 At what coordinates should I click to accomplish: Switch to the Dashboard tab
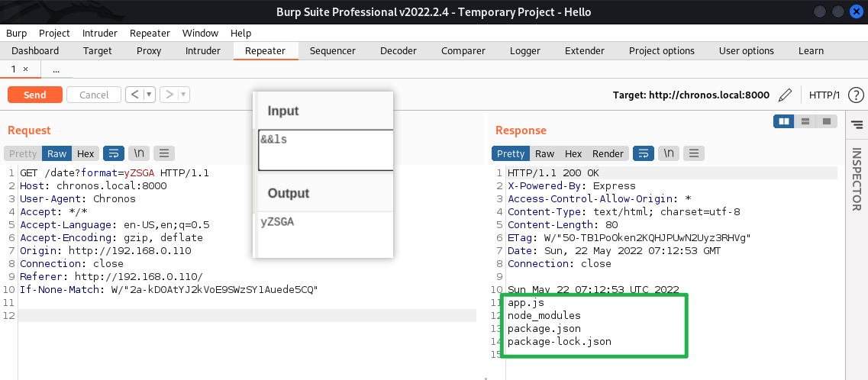click(35, 51)
